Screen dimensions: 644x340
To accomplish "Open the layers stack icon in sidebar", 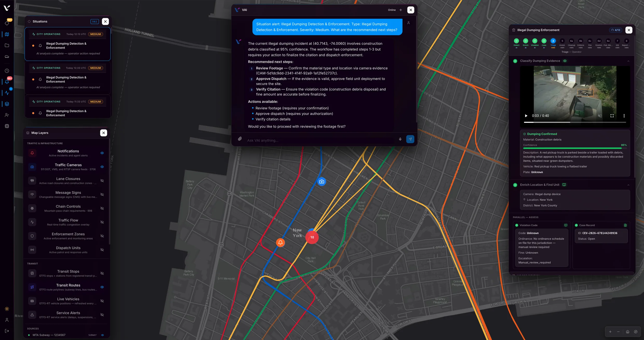I will (7, 104).
